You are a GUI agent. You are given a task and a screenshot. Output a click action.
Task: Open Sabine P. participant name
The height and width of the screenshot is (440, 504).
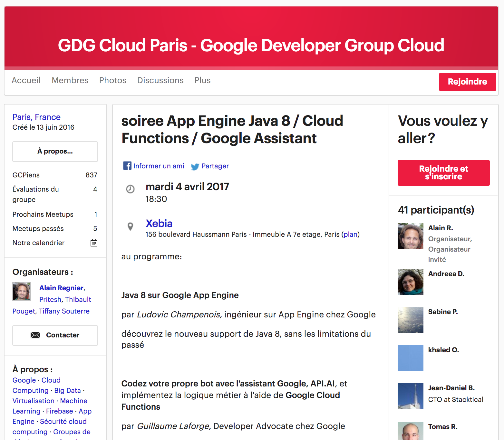443,312
